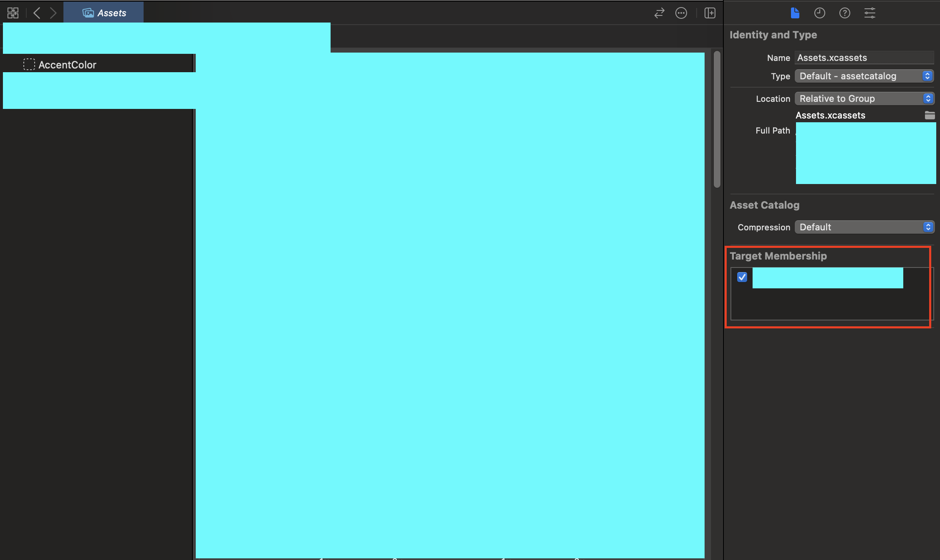Select AccentColor in the asset list
Viewport: 940px width, 560px height.
pos(67,65)
